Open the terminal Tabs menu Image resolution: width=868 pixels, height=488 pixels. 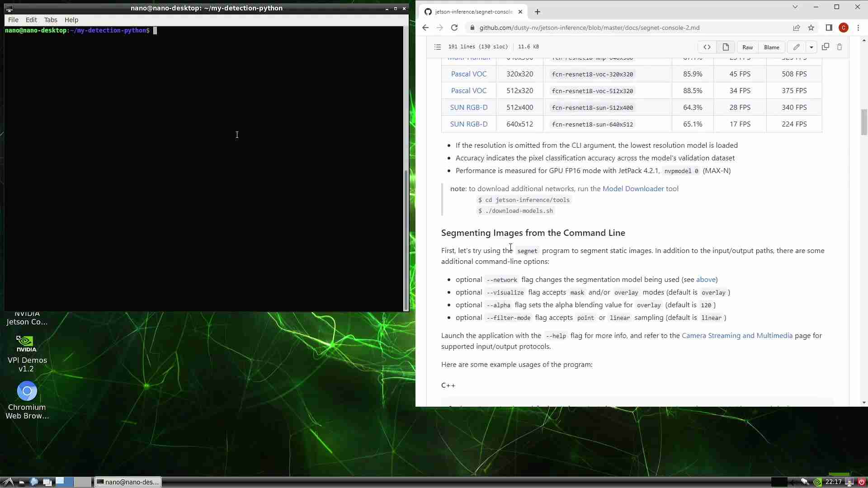pos(51,20)
